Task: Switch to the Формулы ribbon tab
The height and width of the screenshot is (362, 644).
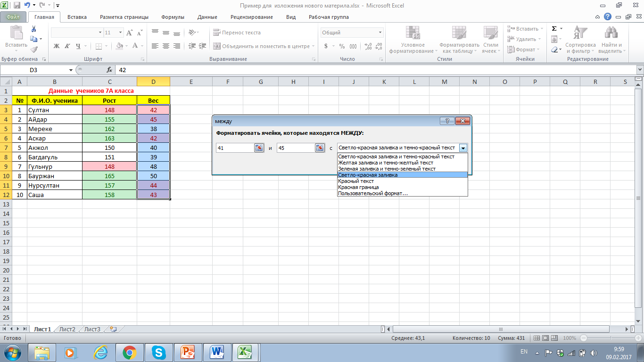Action: click(173, 17)
